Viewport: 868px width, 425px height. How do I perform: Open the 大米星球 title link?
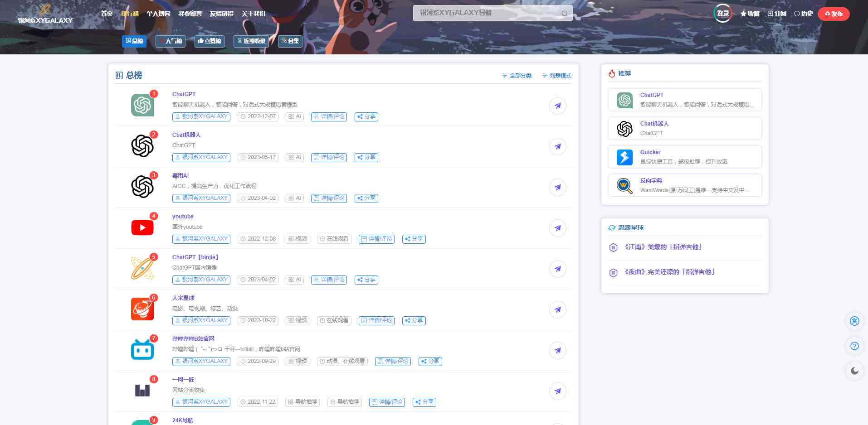coord(183,298)
